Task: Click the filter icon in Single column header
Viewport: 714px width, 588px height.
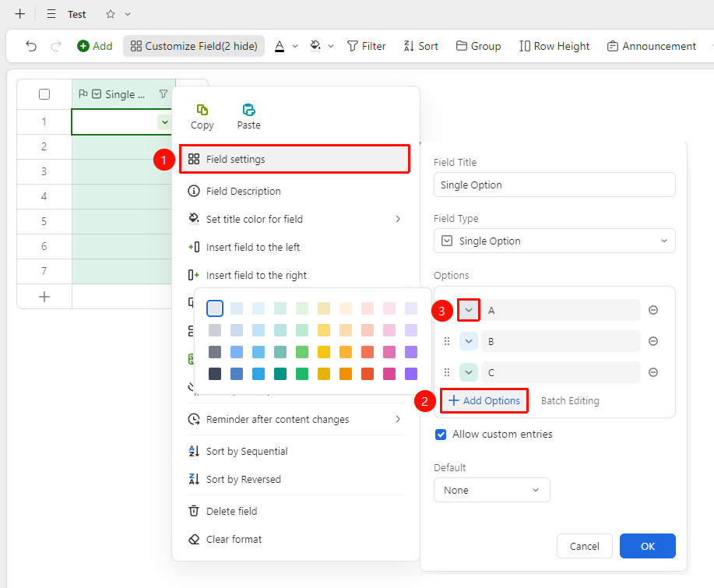Action: [163, 94]
